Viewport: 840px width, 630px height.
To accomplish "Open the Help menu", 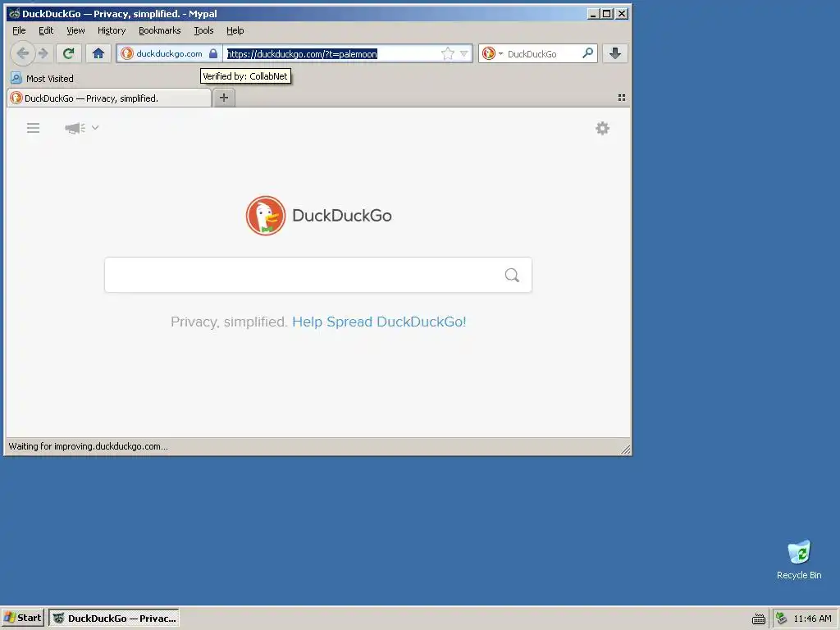I will coord(235,30).
